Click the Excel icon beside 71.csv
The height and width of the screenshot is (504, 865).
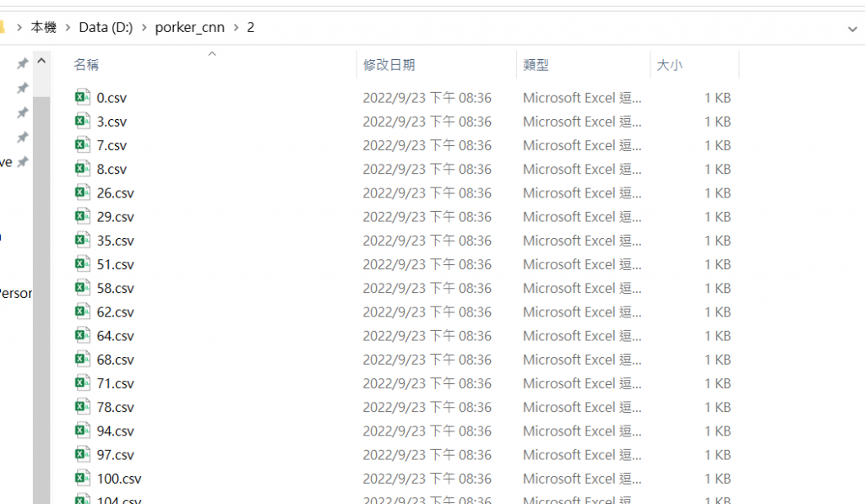pyautogui.click(x=83, y=382)
